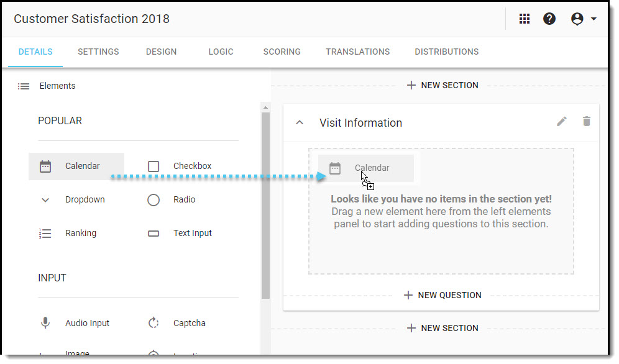The height and width of the screenshot is (364, 619).
Task: Add a new question to the section
Action: pos(442,295)
